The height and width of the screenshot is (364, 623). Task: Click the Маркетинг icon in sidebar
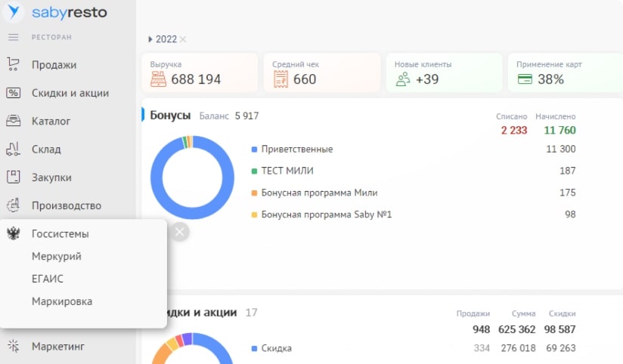coord(13,347)
